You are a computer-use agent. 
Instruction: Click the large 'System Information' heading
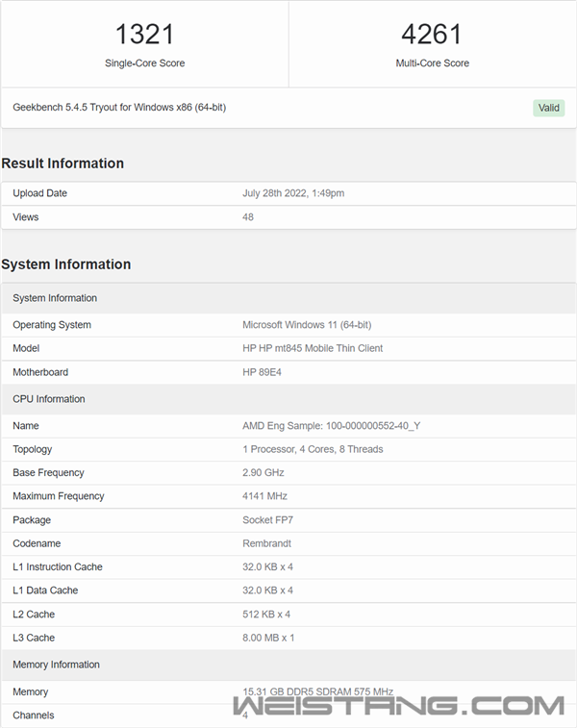click(x=66, y=264)
